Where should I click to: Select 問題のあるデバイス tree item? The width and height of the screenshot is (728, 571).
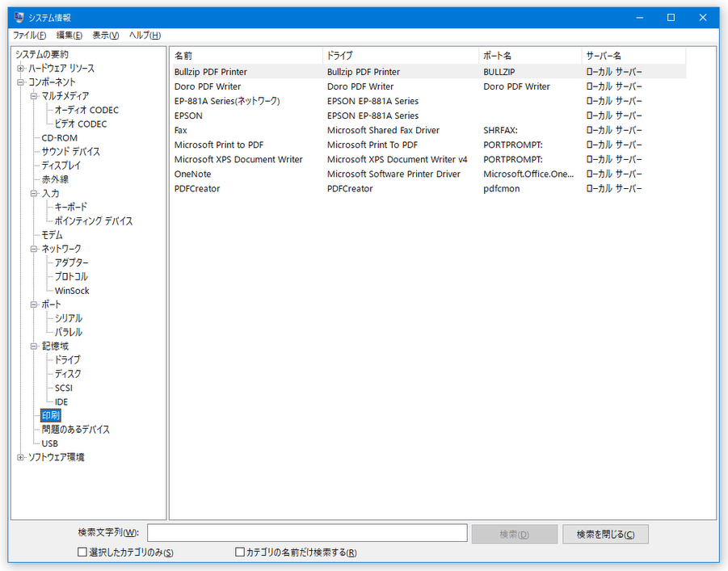click(76, 430)
